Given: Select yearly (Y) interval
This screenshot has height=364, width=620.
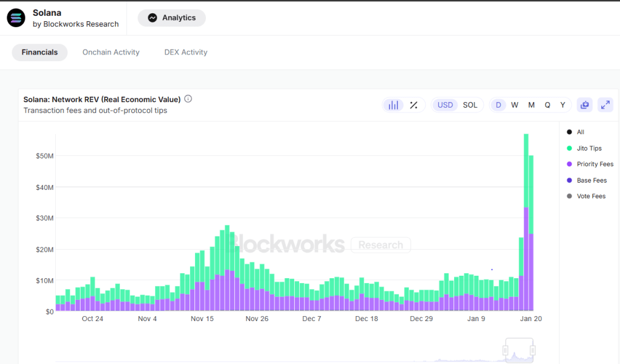Looking at the screenshot, I should (x=562, y=105).
